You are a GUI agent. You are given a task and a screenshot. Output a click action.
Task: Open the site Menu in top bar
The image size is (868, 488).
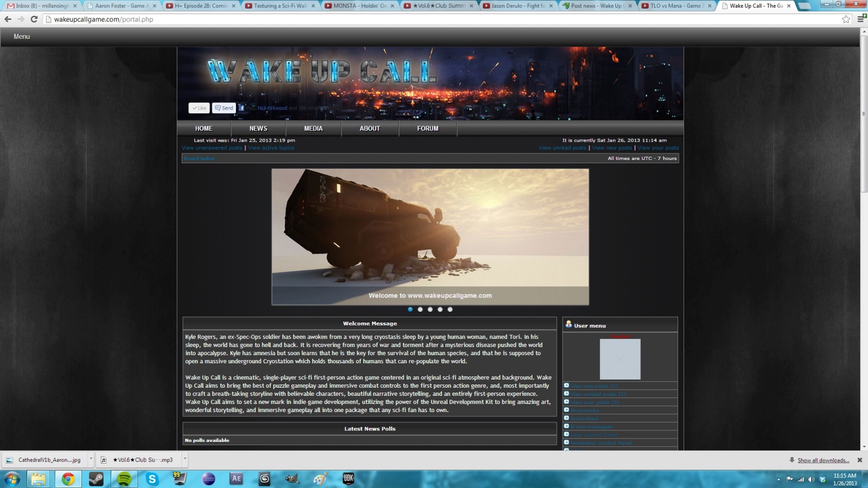coord(22,36)
